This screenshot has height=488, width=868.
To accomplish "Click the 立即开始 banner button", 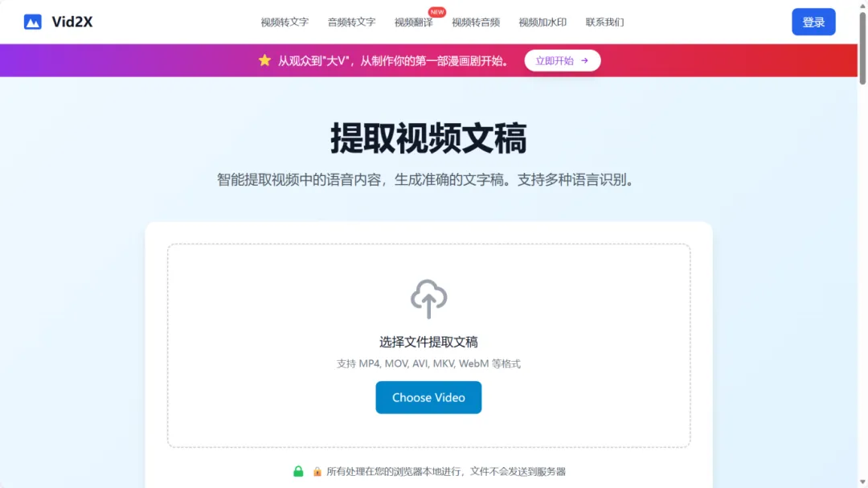I will [563, 60].
